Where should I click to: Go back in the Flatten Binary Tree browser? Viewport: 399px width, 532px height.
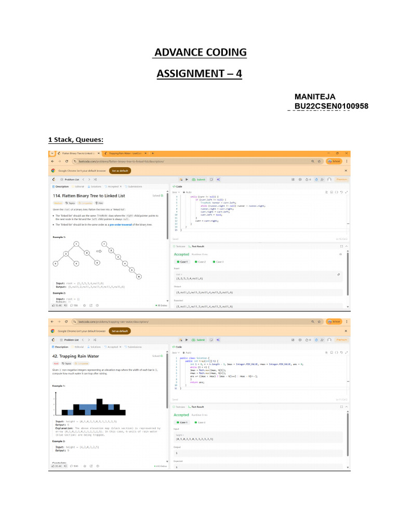click(x=52, y=162)
